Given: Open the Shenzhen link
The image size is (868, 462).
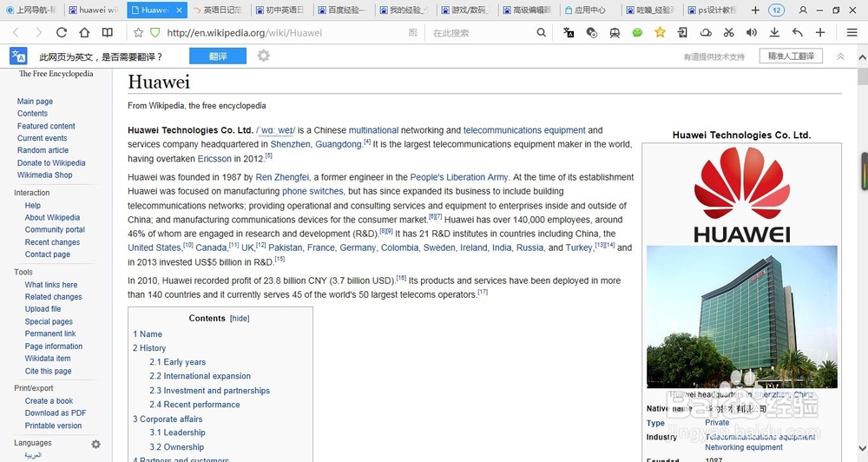Looking at the screenshot, I should tap(290, 144).
